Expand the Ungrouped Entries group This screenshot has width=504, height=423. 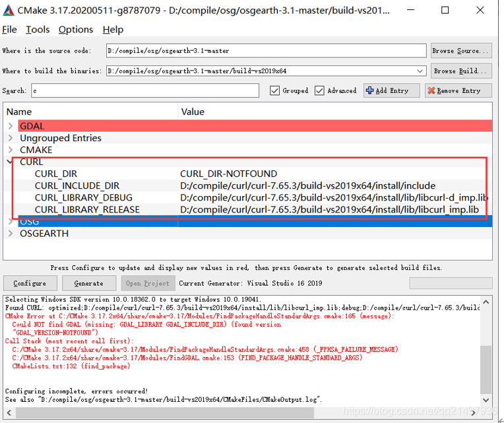(11, 138)
